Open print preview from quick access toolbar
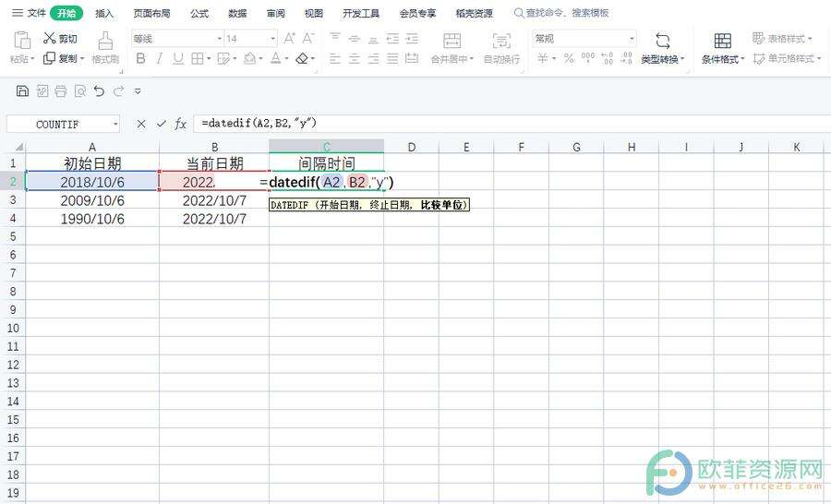This screenshot has width=831, height=504. click(x=80, y=91)
